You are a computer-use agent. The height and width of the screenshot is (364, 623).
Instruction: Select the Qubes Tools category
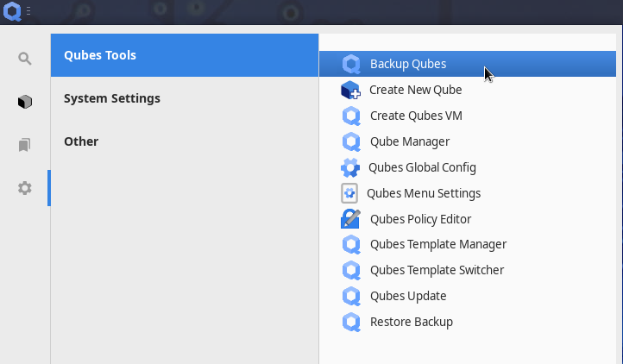[185, 55]
